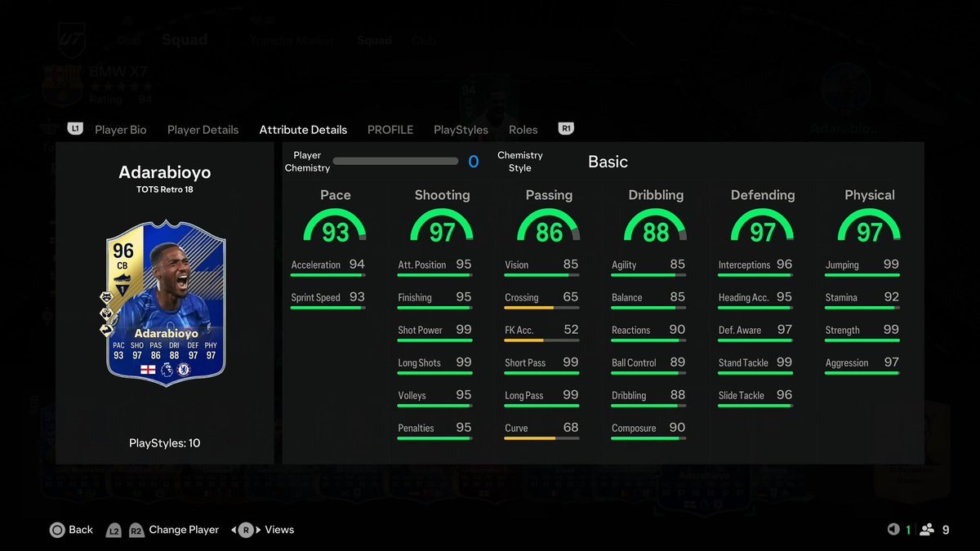Click the Agility 85 attribute
Screen dimensions: 980x551
click(x=648, y=266)
